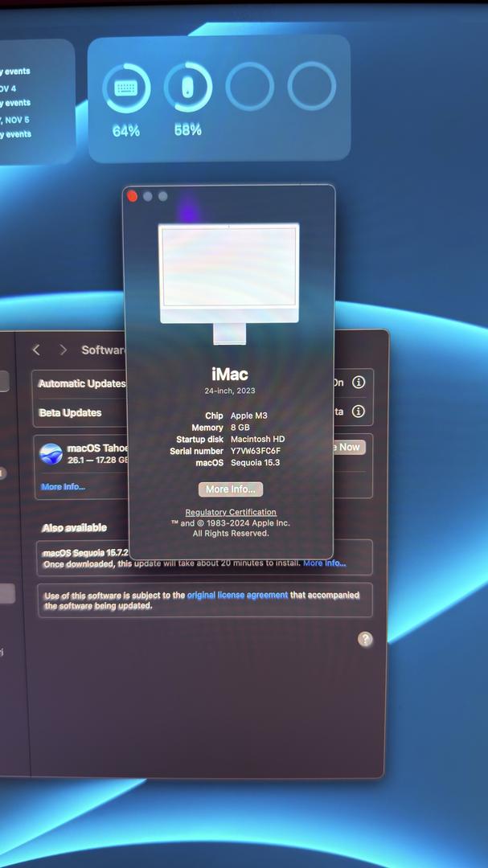Screen dimensions: 488x868
Task: Open More Info link below macOS Tahoe
Action: (63, 487)
